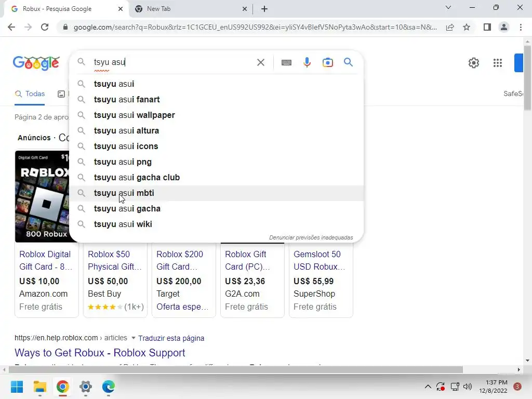Screen dimensions: 532x399
Task: Click inside the Google search field
Action: [173, 62]
